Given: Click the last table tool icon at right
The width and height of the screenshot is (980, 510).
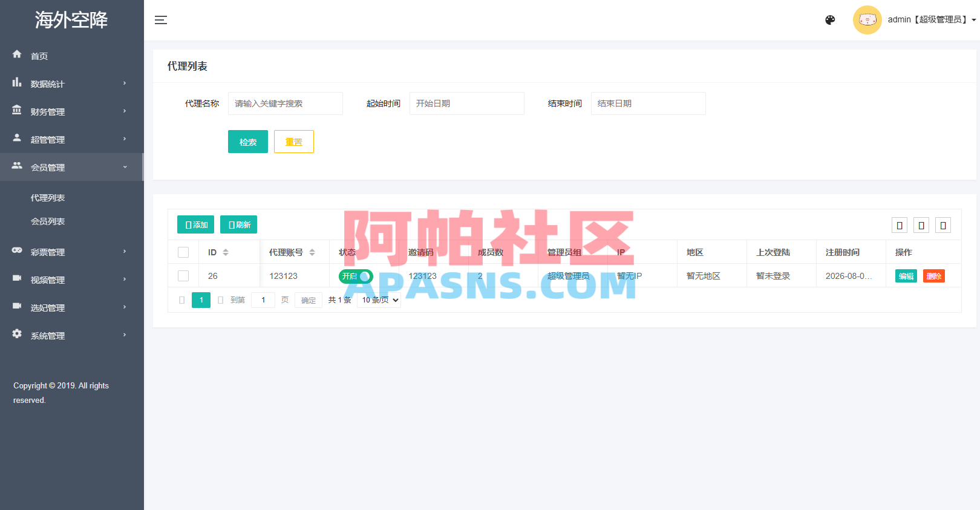Looking at the screenshot, I should (x=943, y=226).
